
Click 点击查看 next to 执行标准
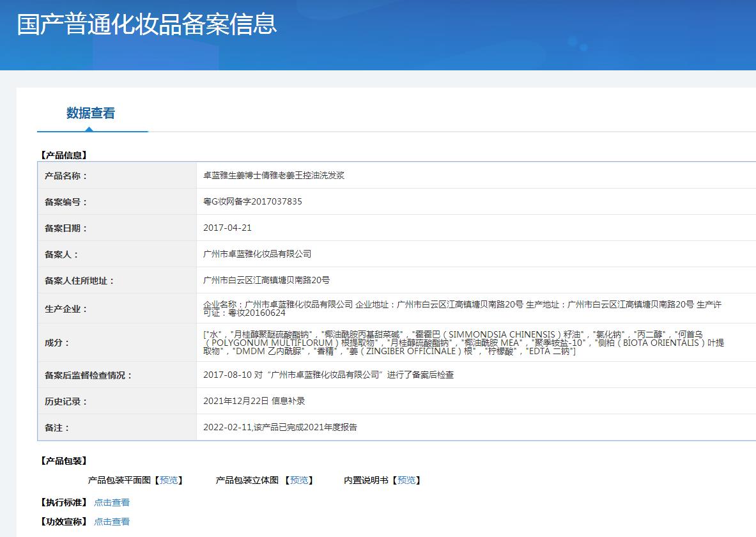pyautogui.click(x=112, y=502)
